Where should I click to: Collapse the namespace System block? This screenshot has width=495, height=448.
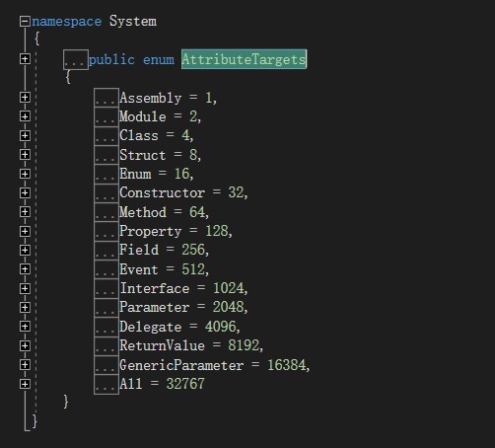pyautogui.click(x=25, y=22)
